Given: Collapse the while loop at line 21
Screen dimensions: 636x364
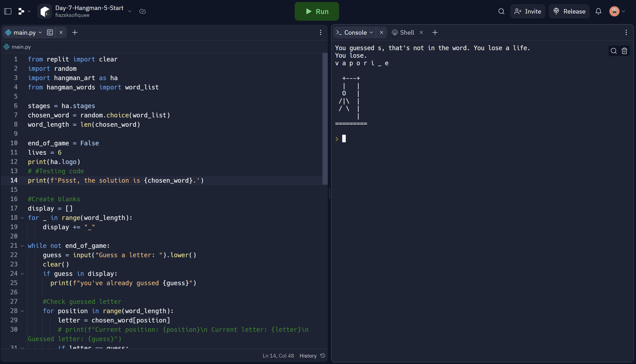Looking at the screenshot, I should click(22, 246).
